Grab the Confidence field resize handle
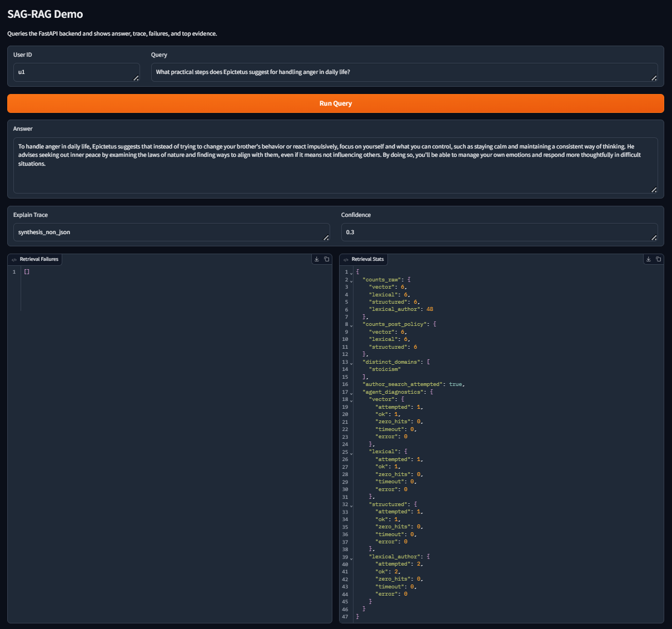 coord(654,238)
